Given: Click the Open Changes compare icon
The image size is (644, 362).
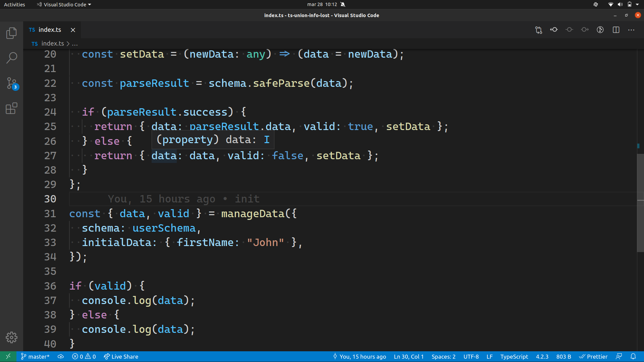Looking at the screenshot, I should click(x=538, y=30).
